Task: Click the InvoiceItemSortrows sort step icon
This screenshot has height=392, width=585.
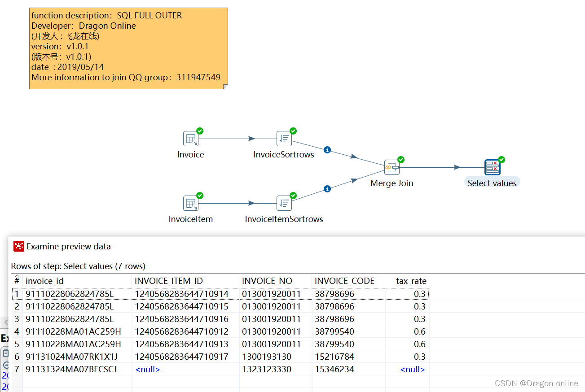Action: click(284, 203)
